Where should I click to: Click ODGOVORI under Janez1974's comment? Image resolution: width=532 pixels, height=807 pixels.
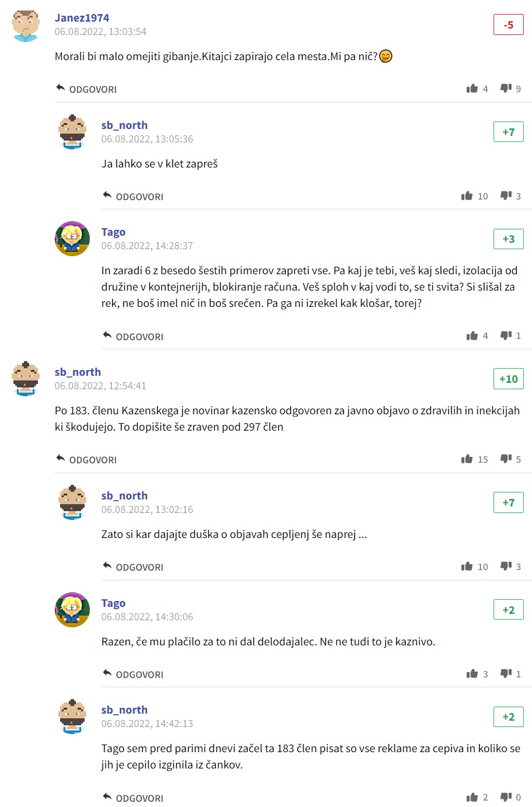coord(86,89)
